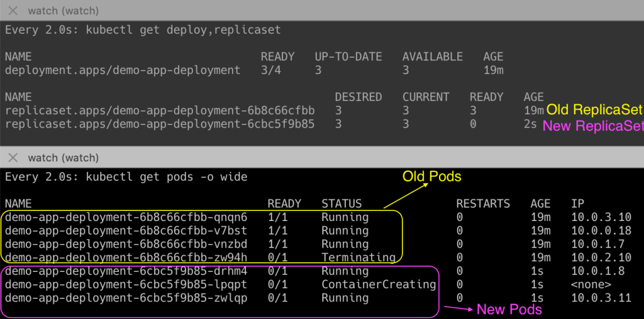
Task: Click pod name ending in drhm4
Action: pos(126,271)
